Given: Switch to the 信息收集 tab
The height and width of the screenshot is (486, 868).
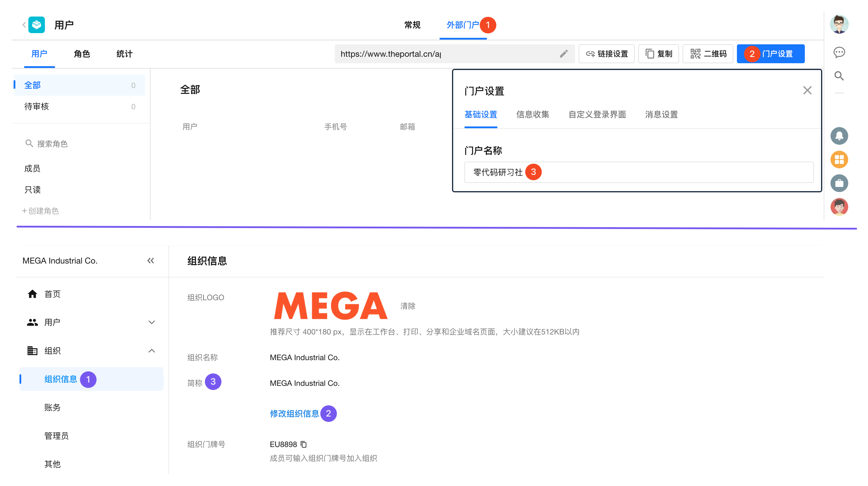Looking at the screenshot, I should 532,115.
